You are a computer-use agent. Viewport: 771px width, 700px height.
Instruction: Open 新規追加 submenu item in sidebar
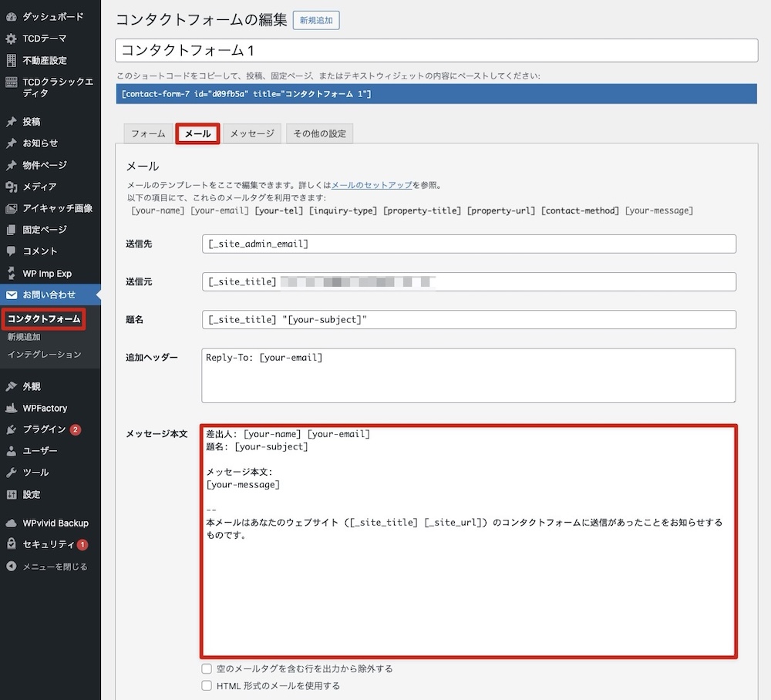click(24, 337)
